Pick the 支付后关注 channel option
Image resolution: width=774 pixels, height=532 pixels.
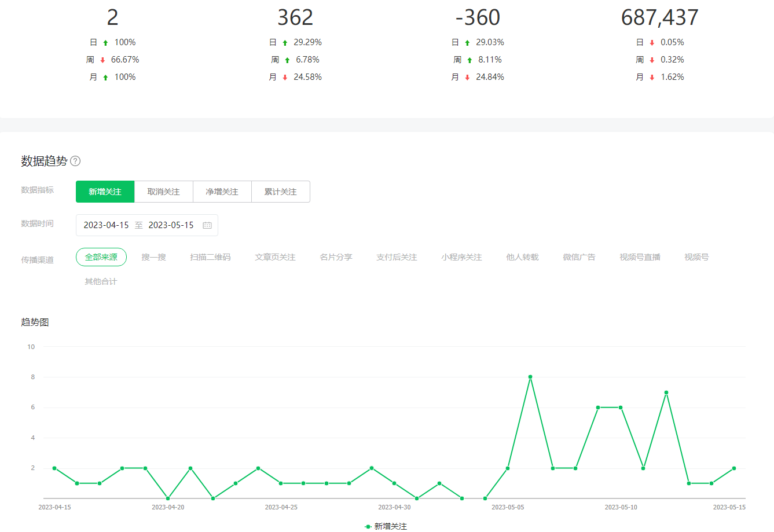coord(397,257)
